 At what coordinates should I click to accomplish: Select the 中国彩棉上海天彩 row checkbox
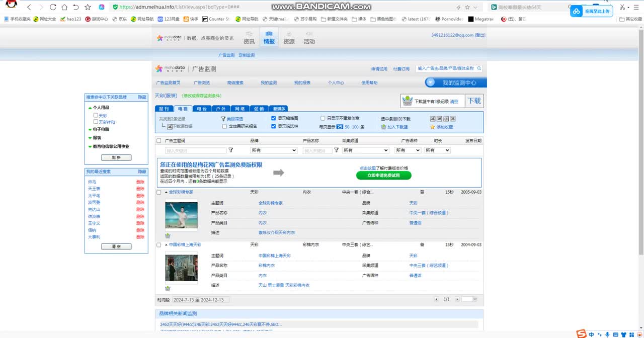click(x=159, y=245)
